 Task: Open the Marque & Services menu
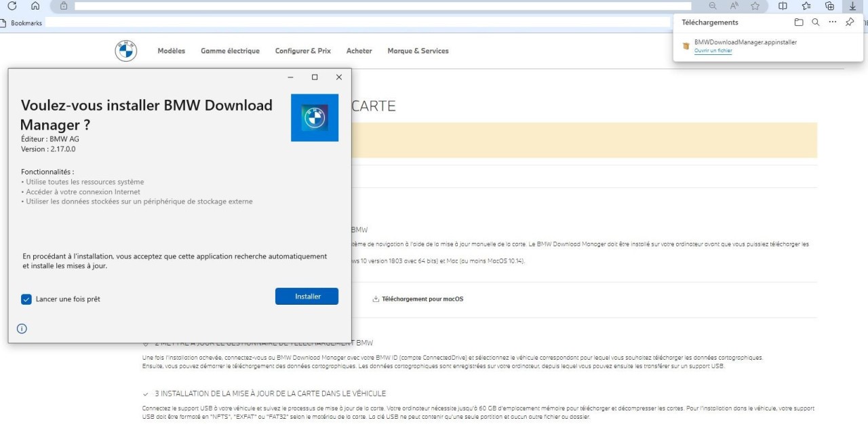pos(418,51)
